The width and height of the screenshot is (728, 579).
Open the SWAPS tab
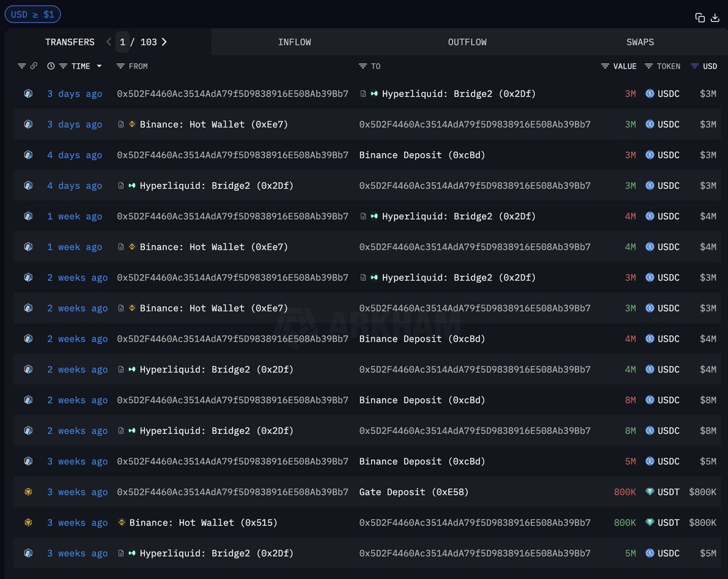click(640, 42)
